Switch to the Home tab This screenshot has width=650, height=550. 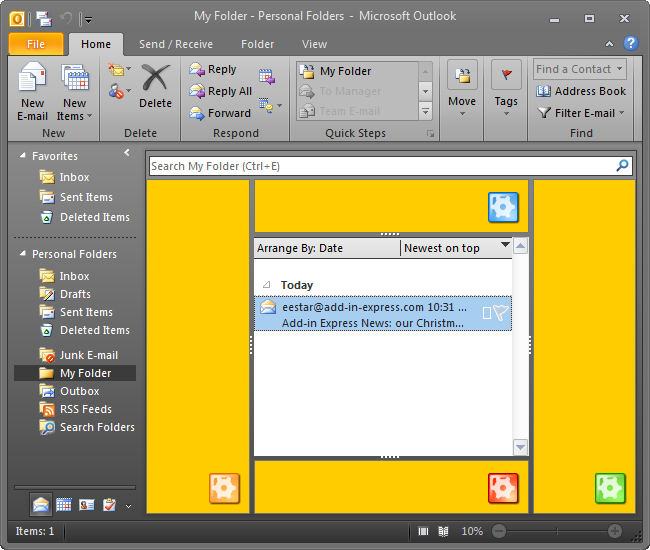96,44
